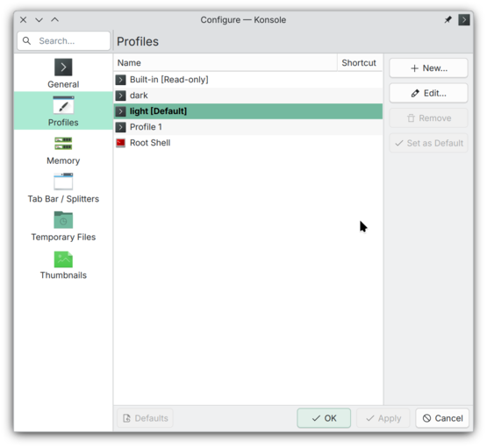
Task: Click the light profile terminal icon
Action: (x=120, y=111)
